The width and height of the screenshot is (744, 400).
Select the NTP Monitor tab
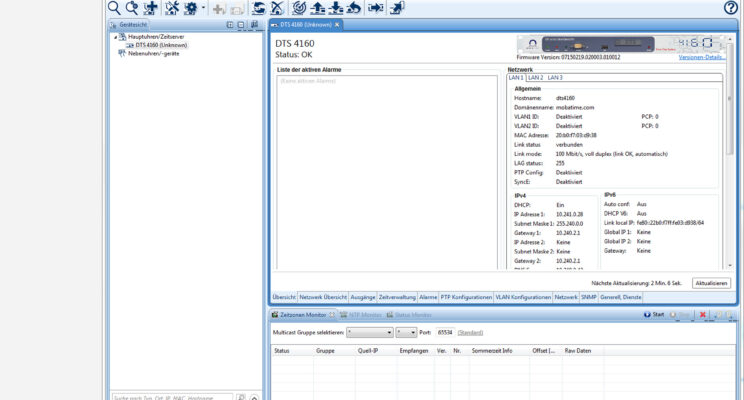(x=361, y=315)
